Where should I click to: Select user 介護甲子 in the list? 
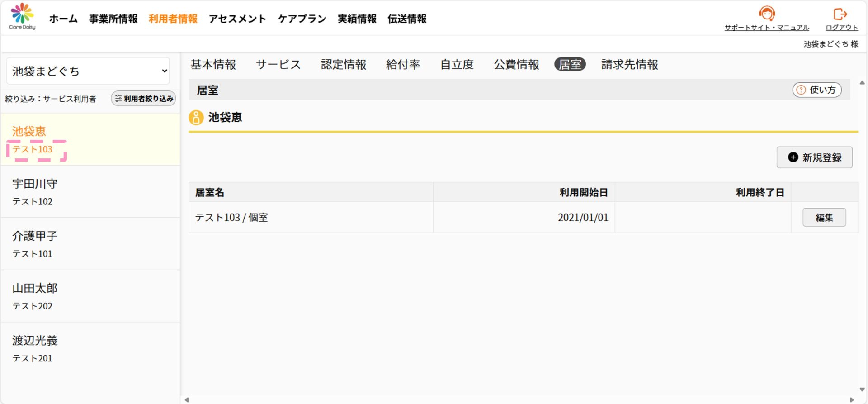coord(90,244)
